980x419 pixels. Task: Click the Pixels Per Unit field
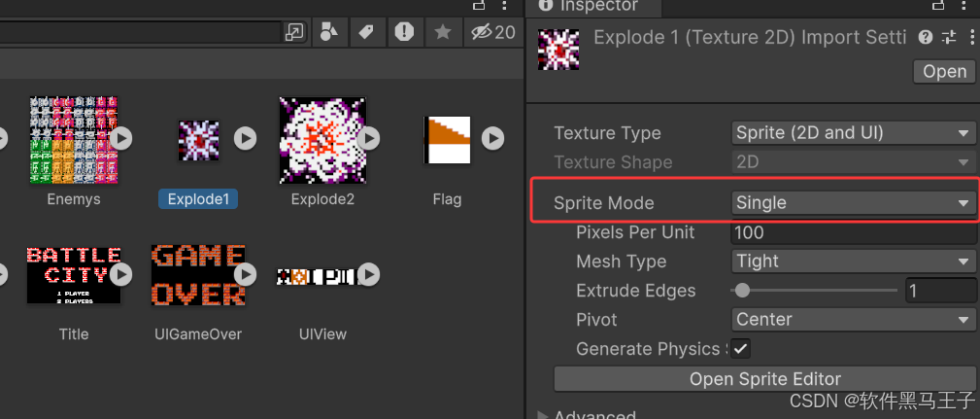(853, 232)
